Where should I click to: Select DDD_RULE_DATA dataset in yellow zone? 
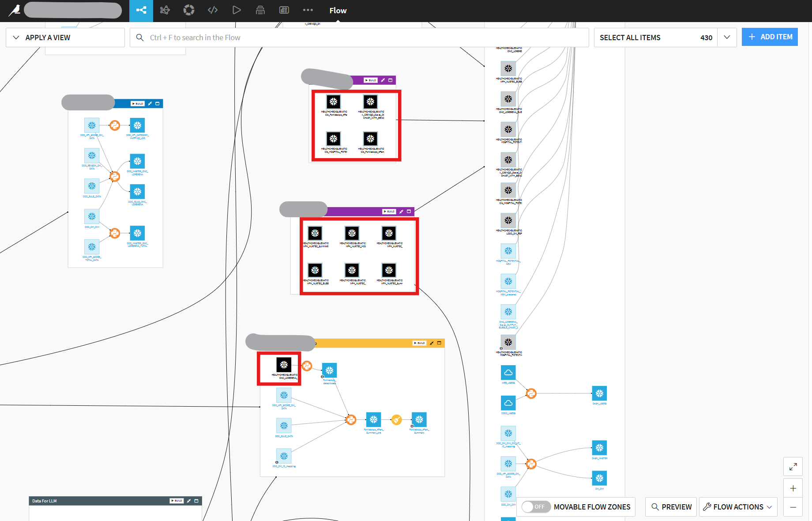pos(284,426)
